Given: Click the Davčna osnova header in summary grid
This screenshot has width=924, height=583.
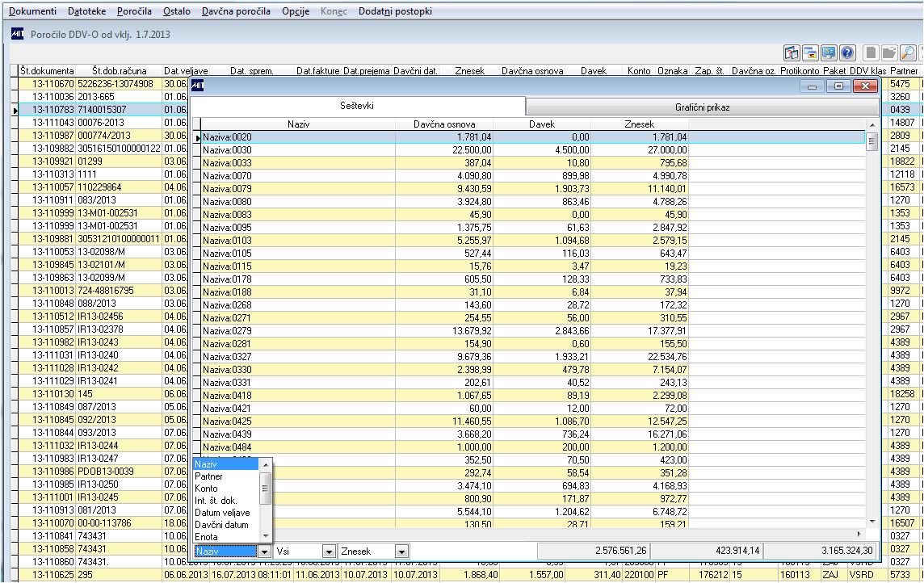Looking at the screenshot, I should pos(444,124).
